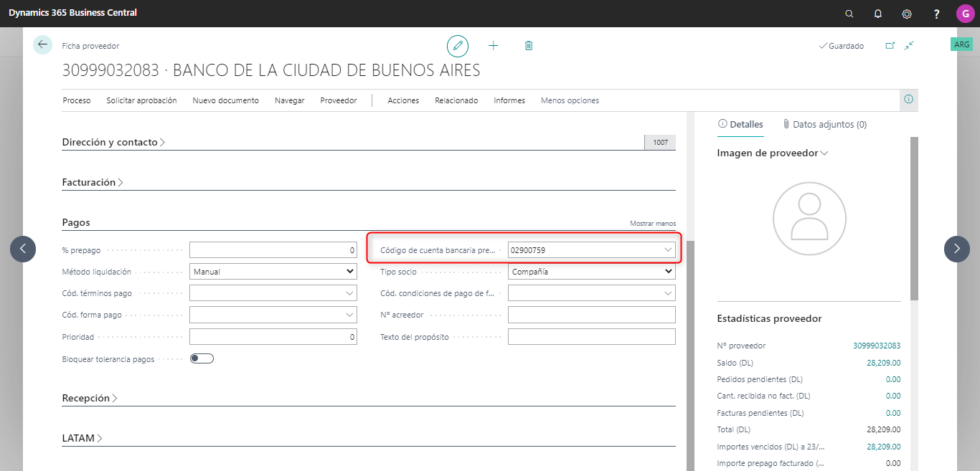Go back with the arrow button

click(43, 44)
